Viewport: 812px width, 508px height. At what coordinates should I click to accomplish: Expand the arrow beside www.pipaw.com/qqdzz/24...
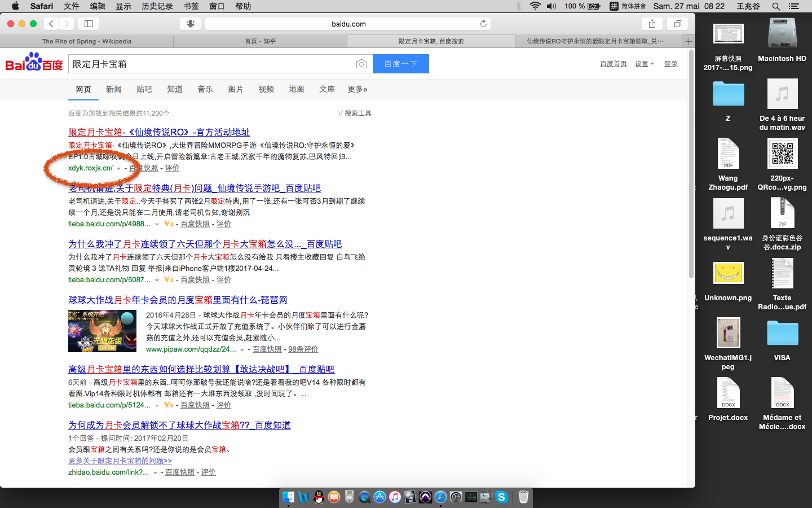(x=242, y=350)
